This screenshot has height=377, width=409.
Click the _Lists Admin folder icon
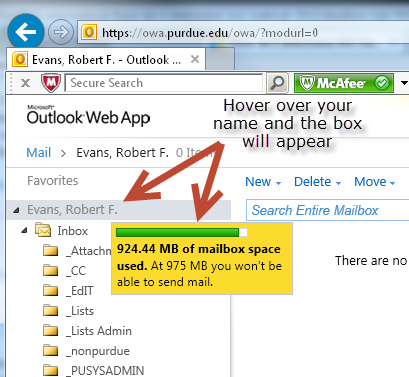point(51,330)
